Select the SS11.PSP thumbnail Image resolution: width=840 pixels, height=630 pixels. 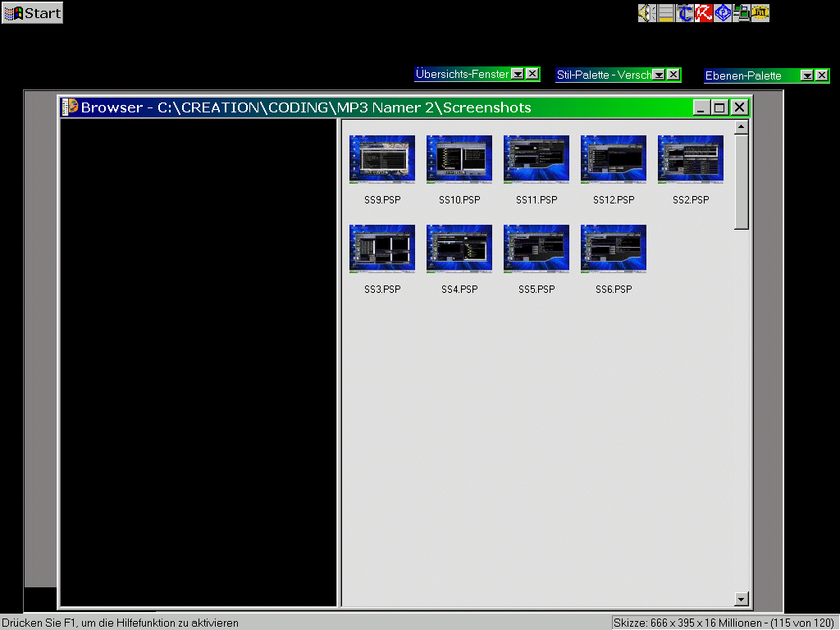[x=536, y=160]
